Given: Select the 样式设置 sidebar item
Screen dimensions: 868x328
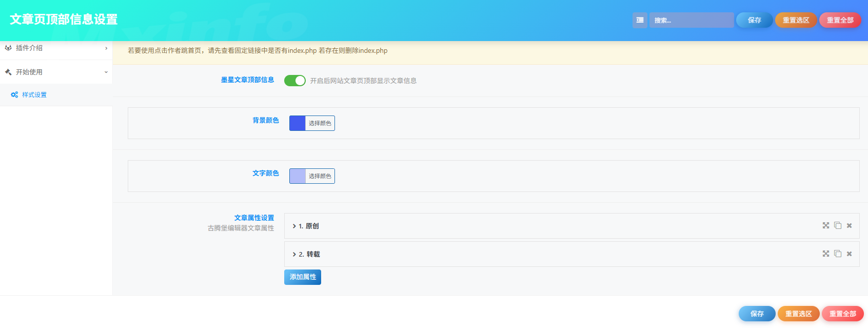Looking at the screenshot, I should 56,95.
